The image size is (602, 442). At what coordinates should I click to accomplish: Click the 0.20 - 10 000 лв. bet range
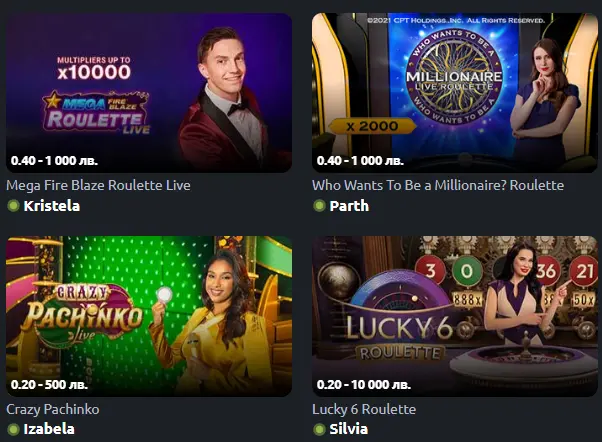pyautogui.click(x=364, y=384)
